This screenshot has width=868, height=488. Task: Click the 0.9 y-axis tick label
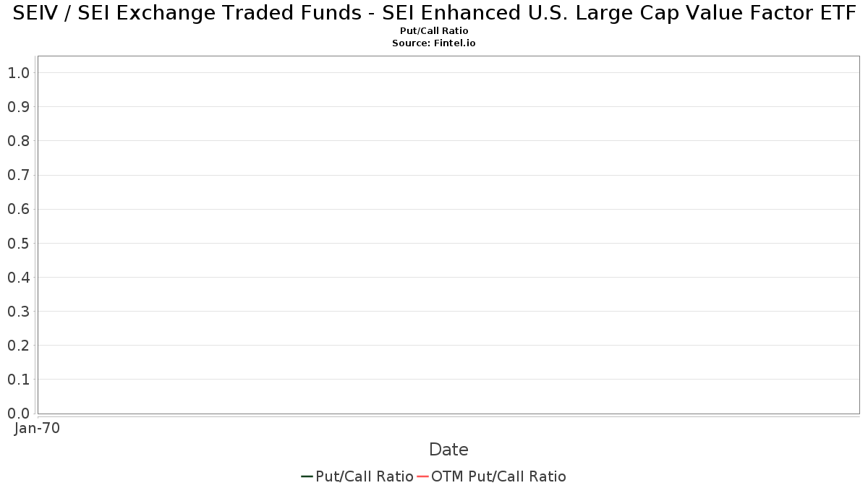click(x=18, y=107)
